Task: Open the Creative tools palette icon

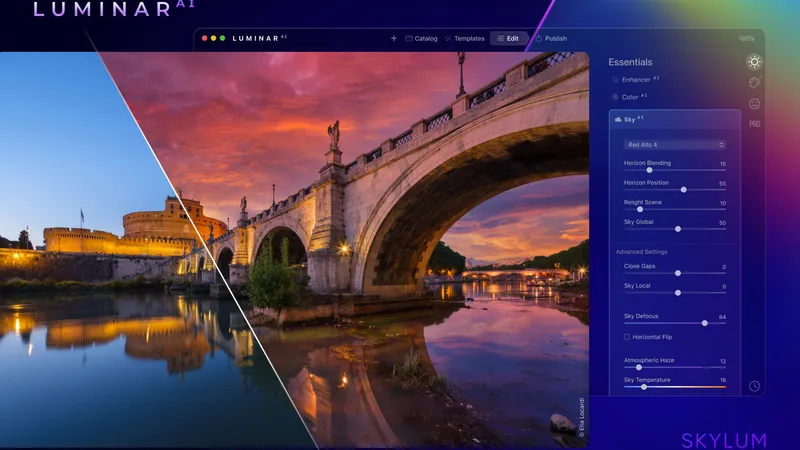Action: pyautogui.click(x=754, y=82)
